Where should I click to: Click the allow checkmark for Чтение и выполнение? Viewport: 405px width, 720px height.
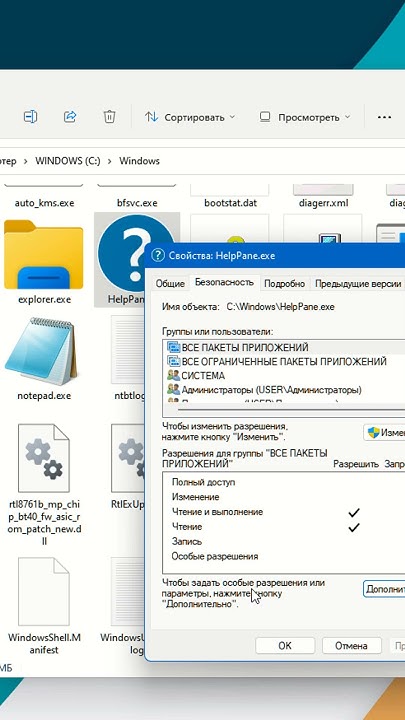[x=354, y=512]
